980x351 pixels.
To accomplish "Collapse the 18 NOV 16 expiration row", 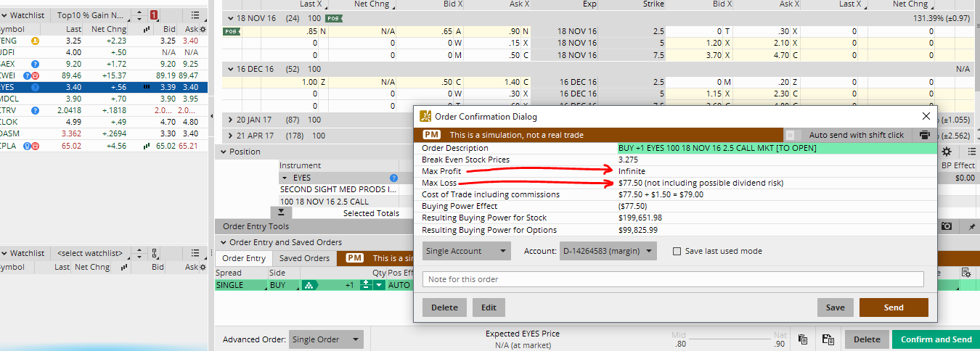I will (x=231, y=18).
